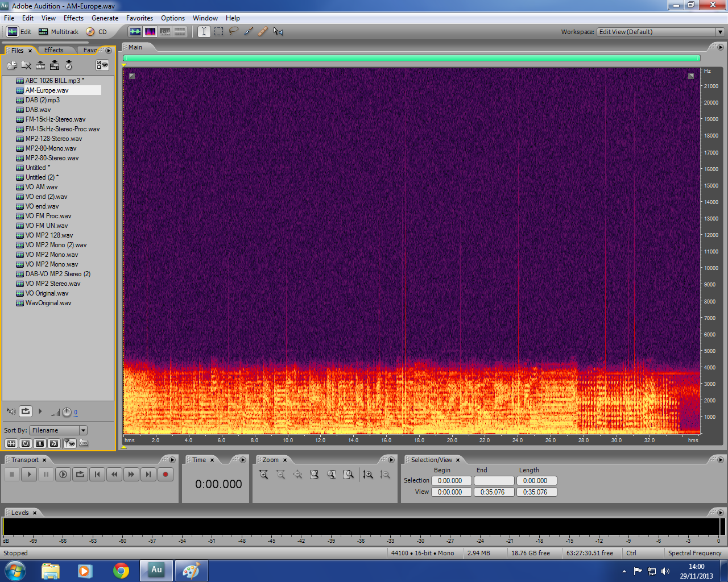
Task: Click Insert Into Multitrack icon
Action: (x=55, y=65)
